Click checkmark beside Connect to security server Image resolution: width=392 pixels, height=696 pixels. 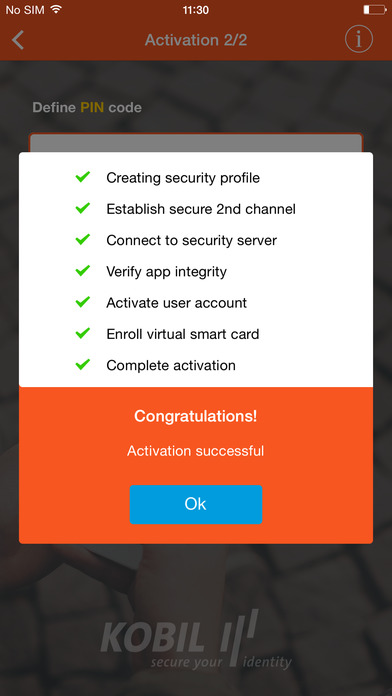[83, 240]
